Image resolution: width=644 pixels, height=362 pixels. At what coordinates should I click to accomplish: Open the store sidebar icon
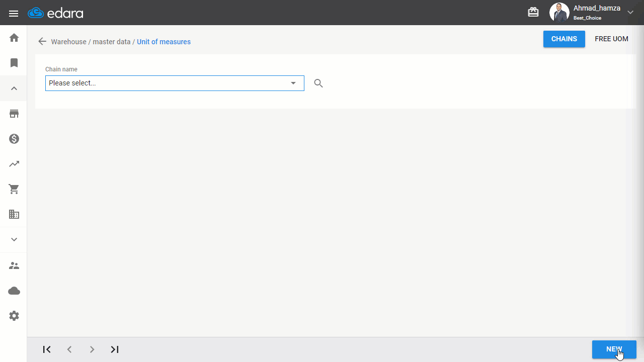click(14, 114)
